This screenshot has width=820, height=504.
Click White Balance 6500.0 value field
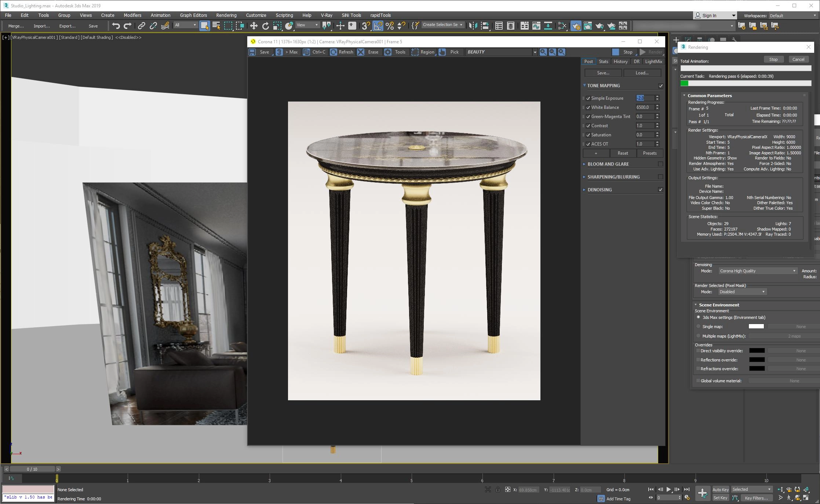645,107
